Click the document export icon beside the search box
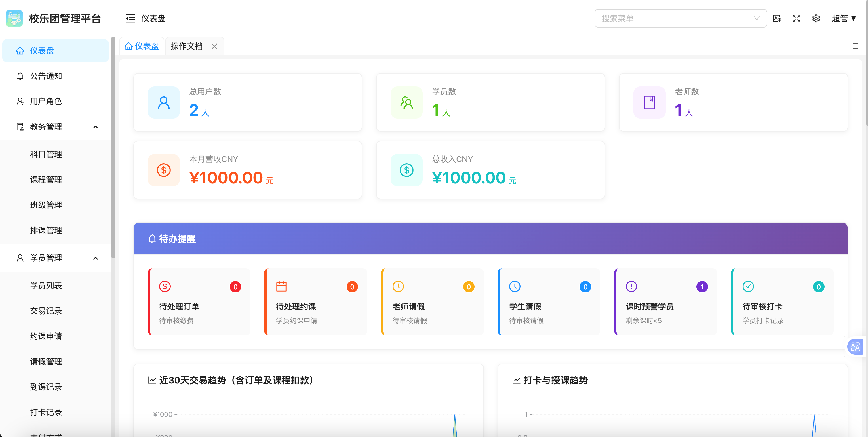868x437 pixels. point(777,18)
